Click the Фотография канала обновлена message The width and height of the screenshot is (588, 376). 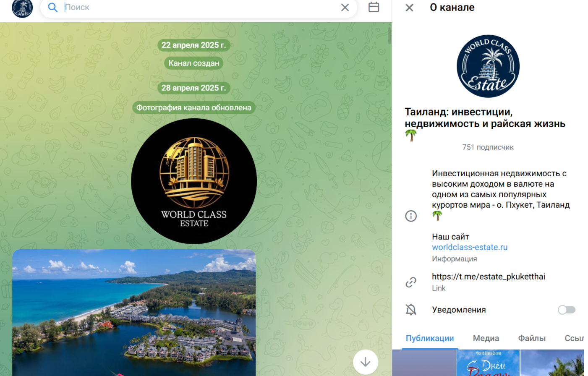click(x=194, y=107)
